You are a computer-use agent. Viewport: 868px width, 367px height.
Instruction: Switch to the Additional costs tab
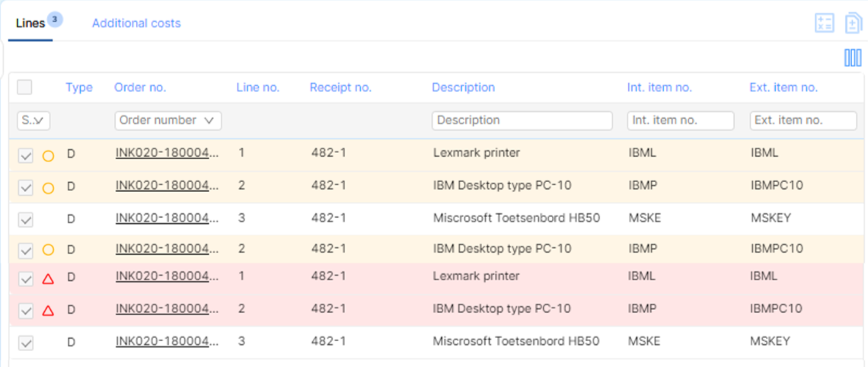click(x=136, y=24)
